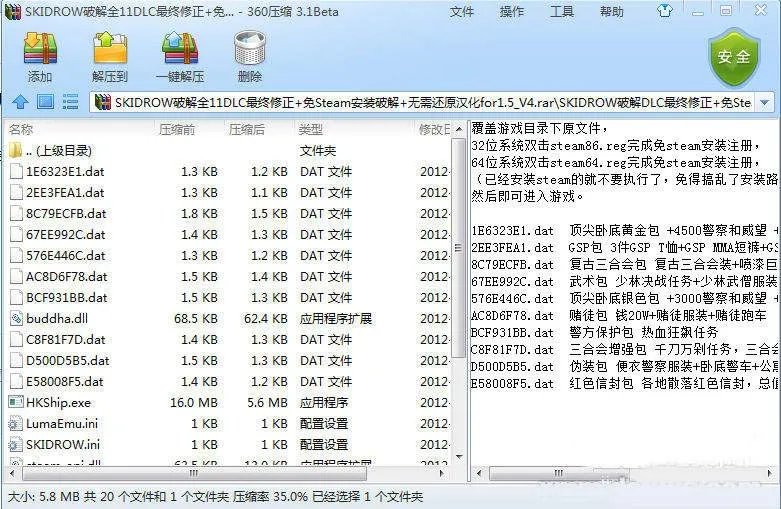This screenshot has width=781, height=509.
Task: Open the 操作 menu
Action: [512, 11]
